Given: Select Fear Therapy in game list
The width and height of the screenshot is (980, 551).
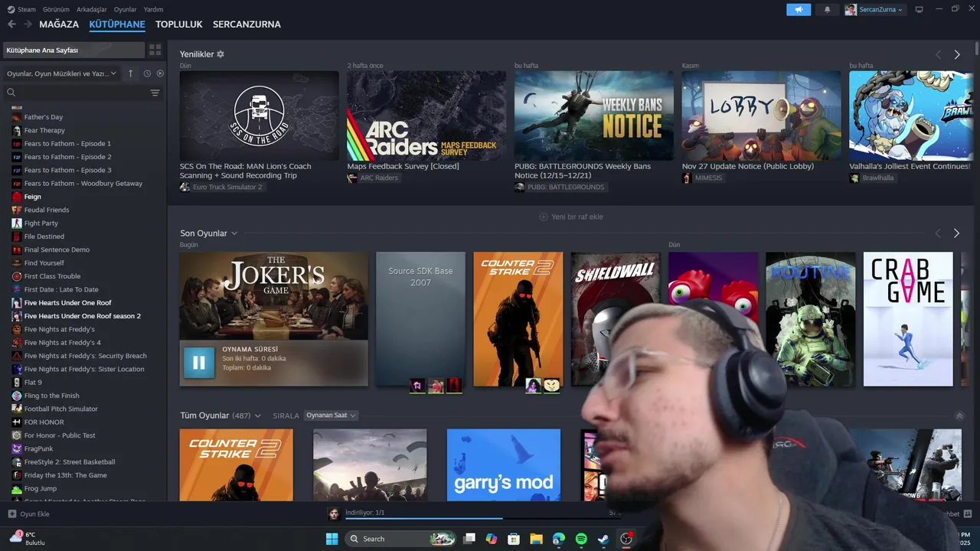Looking at the screenshot, I should tap(44, 131).
